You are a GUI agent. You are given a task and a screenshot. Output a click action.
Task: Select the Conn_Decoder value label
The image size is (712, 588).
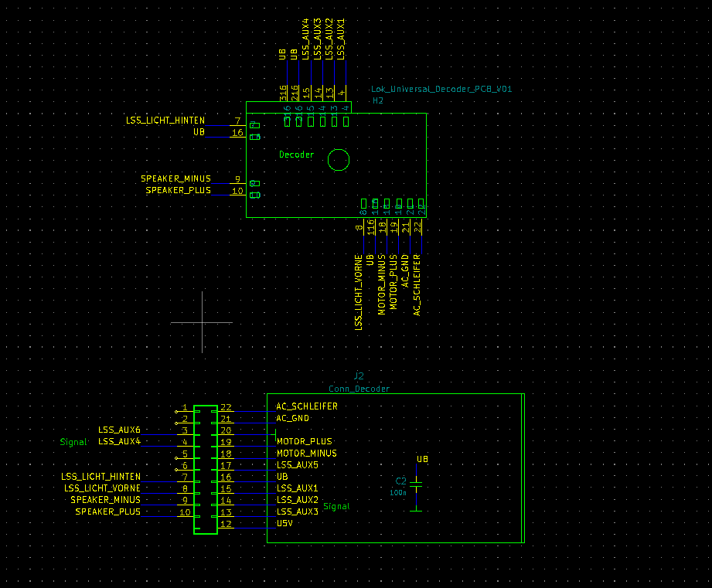pyautogui.click(x=359, y=389)
